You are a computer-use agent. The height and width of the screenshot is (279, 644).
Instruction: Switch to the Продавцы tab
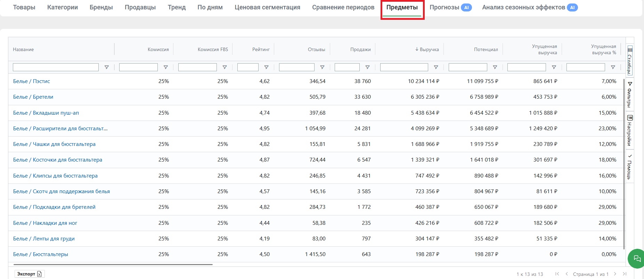(140, 7)
